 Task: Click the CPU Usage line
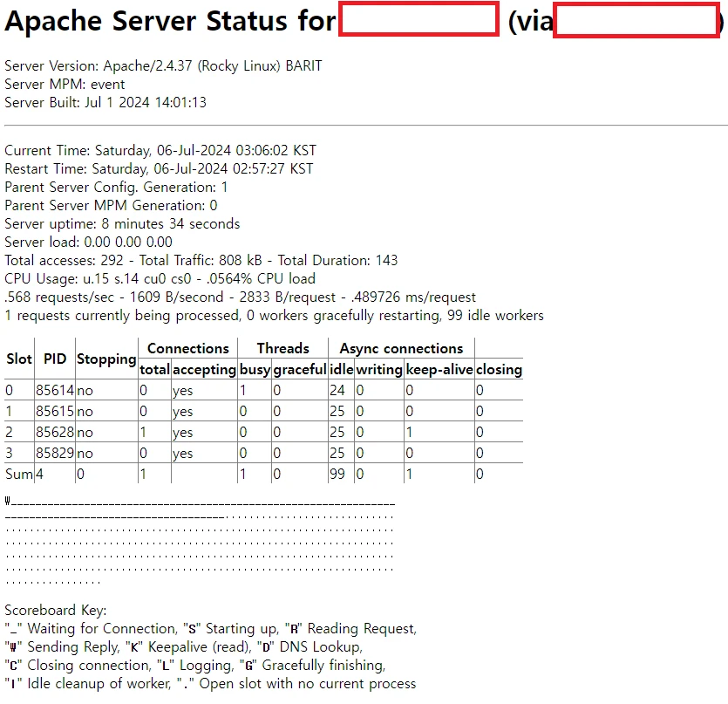160,278
